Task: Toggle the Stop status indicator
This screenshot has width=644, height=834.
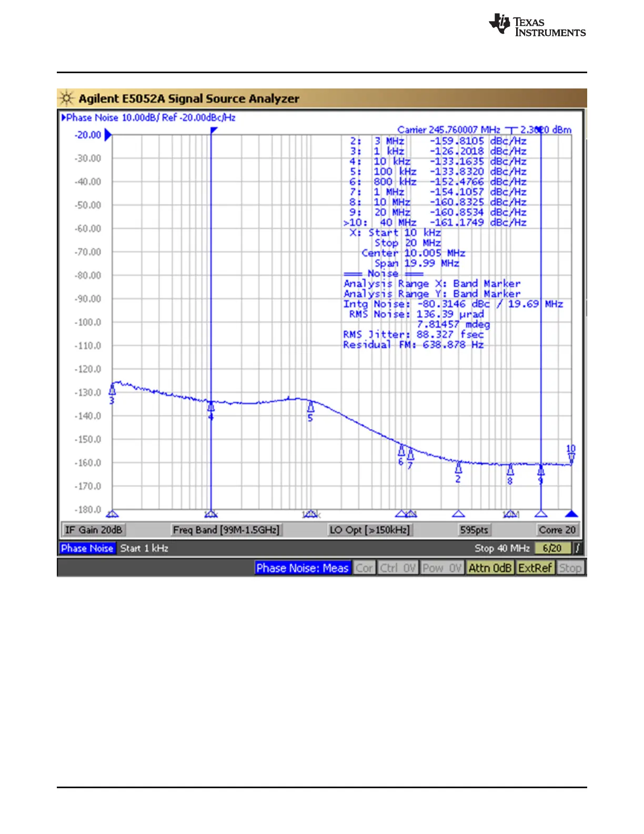Action: pyautogui.click(x=570, y=568)
